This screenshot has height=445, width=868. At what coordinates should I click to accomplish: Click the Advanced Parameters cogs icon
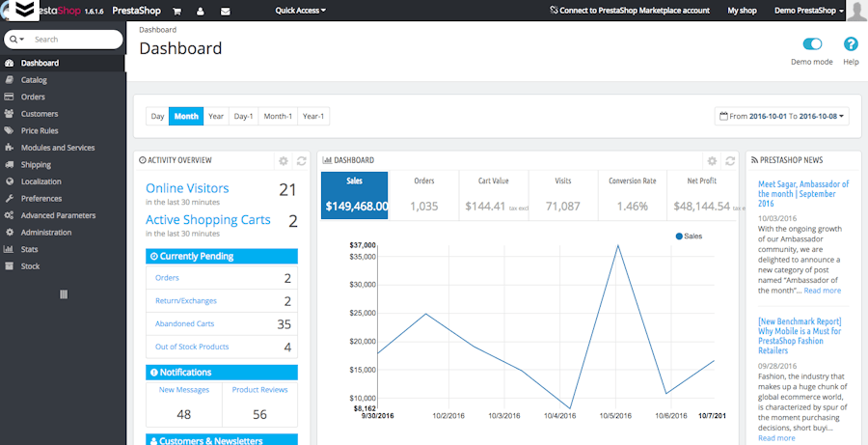click(x=9, y=215)
